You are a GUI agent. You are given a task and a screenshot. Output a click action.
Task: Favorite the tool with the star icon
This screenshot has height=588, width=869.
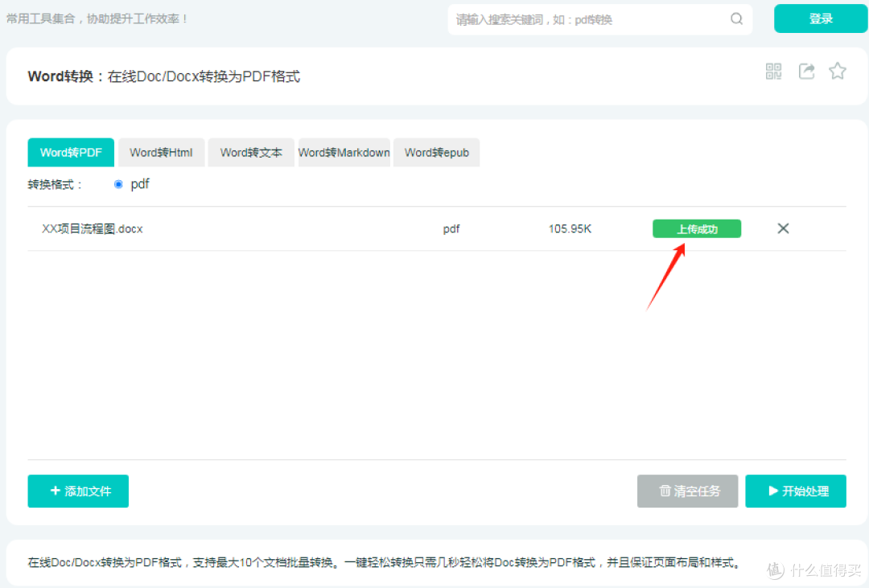[838, 71]
